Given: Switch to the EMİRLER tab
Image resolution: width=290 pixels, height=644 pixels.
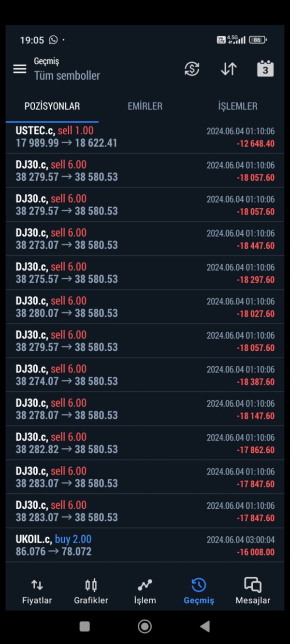Looking at the screenshot, I should [x=145, y=106].
